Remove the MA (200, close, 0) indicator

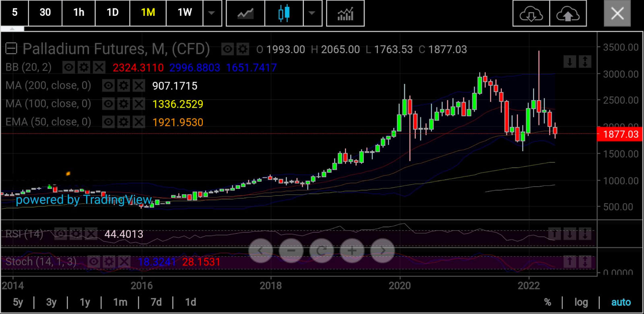(139, 85)
